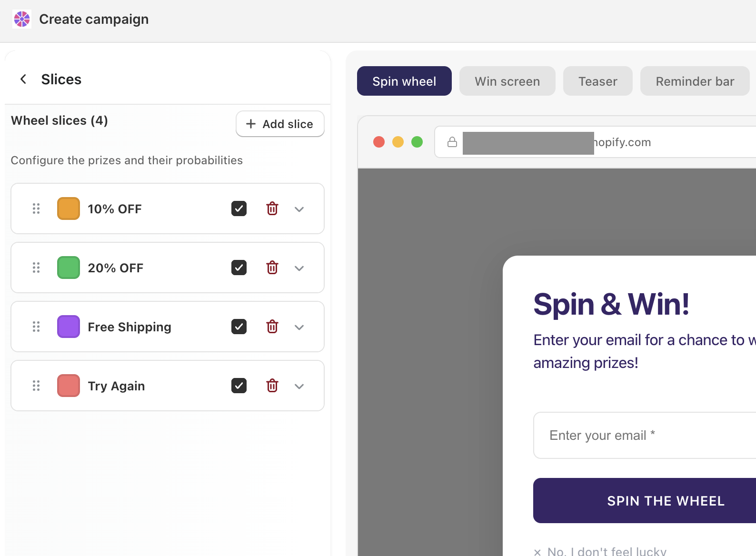Image resolution: width=756 pixels, height=556 pixels.
Task: Remove the Try Again slice
Action: coord(272,386)
